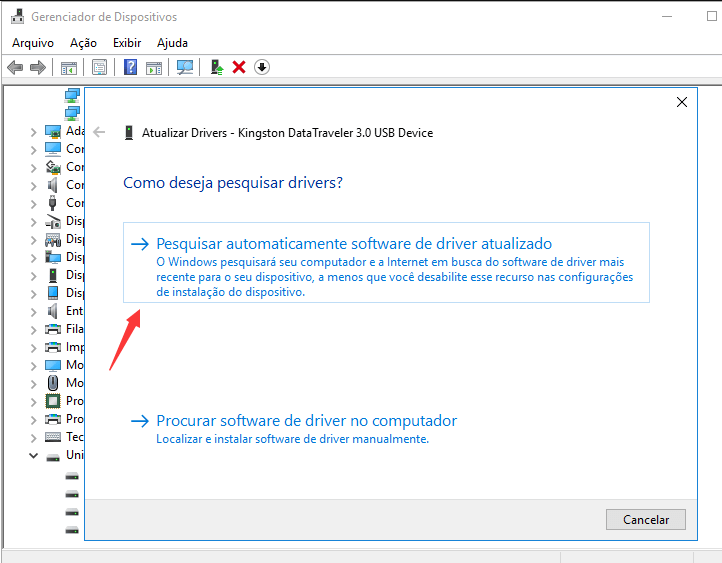Viewport: 722px width, 563px height.
Task: Expand the node with the USB plug icon
Action: (33, 204)
